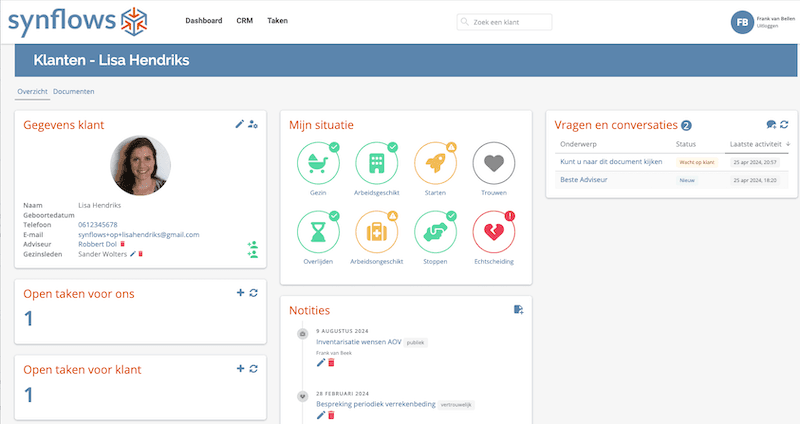Click the add gezinslid green person icon
800x424 pixels.
click(253, 254)
